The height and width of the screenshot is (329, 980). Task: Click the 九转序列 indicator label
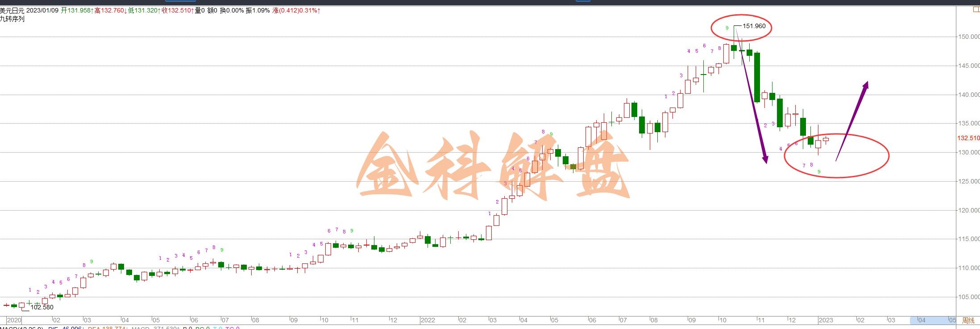12,19
